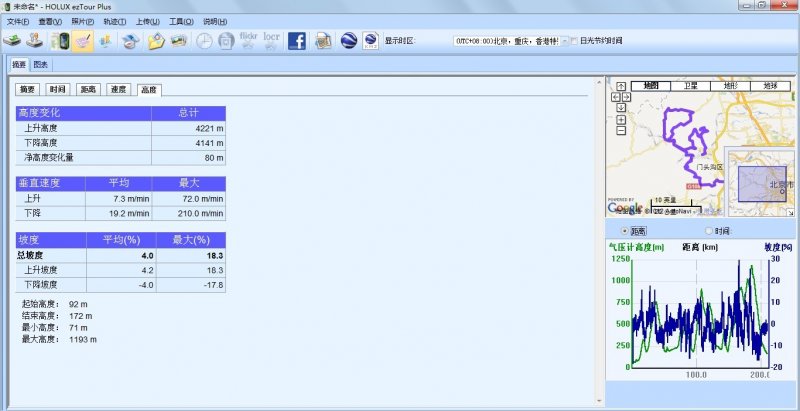Click the Facebook upload icon
Viewport: 800px width, 411px height.
point(297,41)
